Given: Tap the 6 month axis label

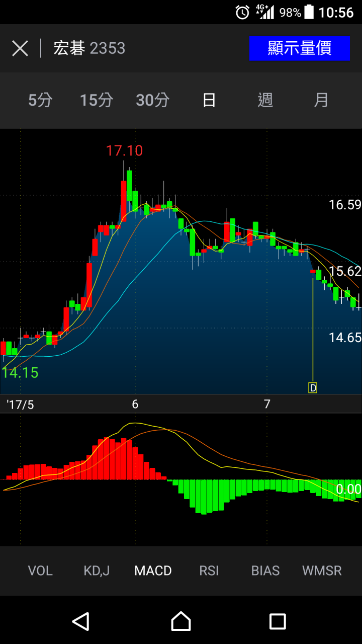Looking at the screenshot, I should [x=135, y=405].
